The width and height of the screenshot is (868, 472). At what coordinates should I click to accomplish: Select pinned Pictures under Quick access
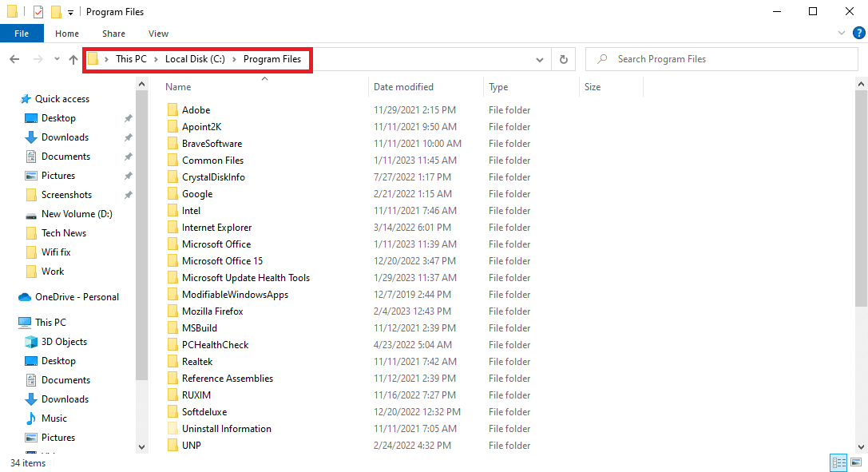(58, 176)
